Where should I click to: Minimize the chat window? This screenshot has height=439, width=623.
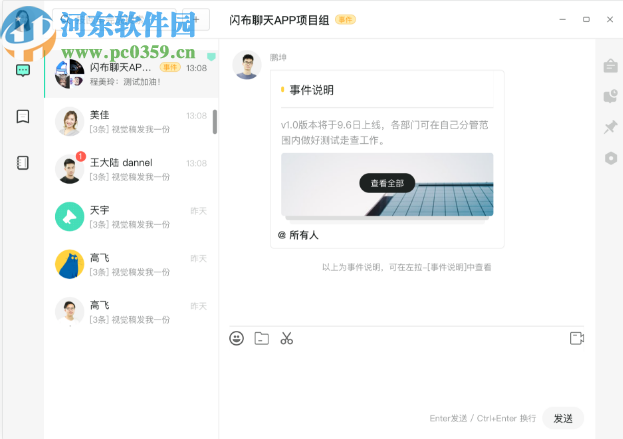pos(563,19)
